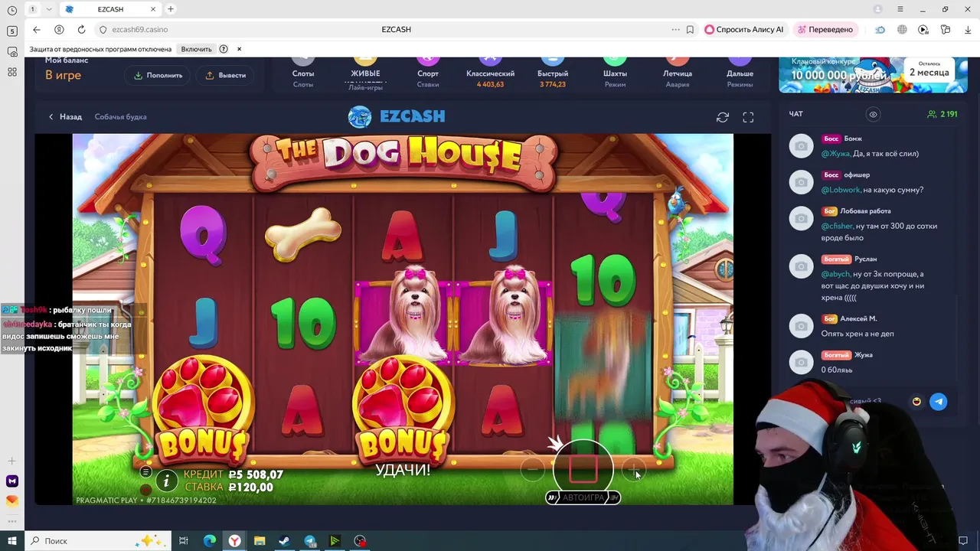The image size is (980, 551).
Task: Go back with the browser arrow
Action: click(x=37, y=29)
